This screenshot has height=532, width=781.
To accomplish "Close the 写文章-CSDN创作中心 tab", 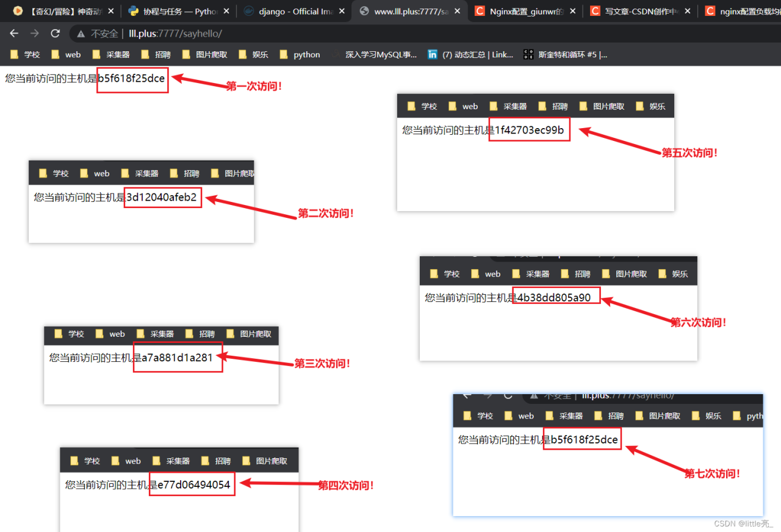I will click(x=688, y=11).
